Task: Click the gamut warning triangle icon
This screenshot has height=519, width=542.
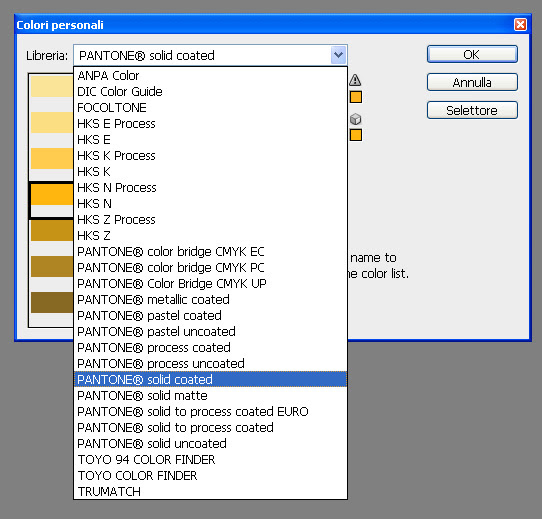Action: [x=355, y=80]
